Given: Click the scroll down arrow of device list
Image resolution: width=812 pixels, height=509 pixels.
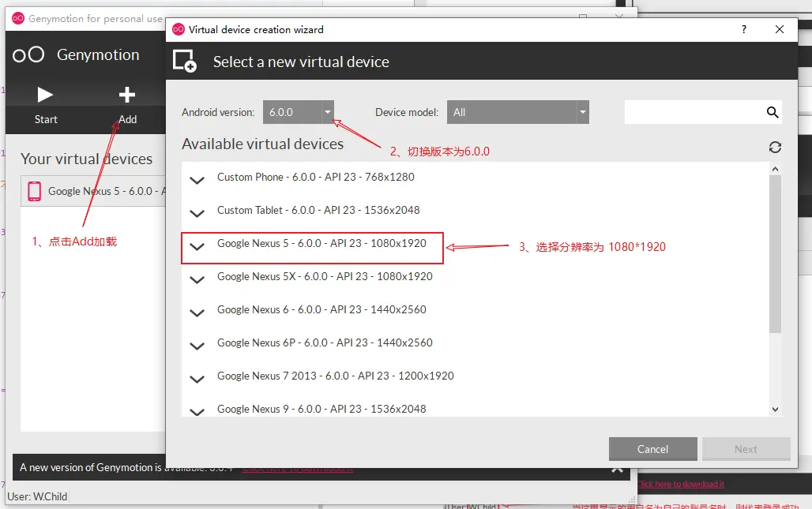Looking at the screenshot, I should [775, 409].
